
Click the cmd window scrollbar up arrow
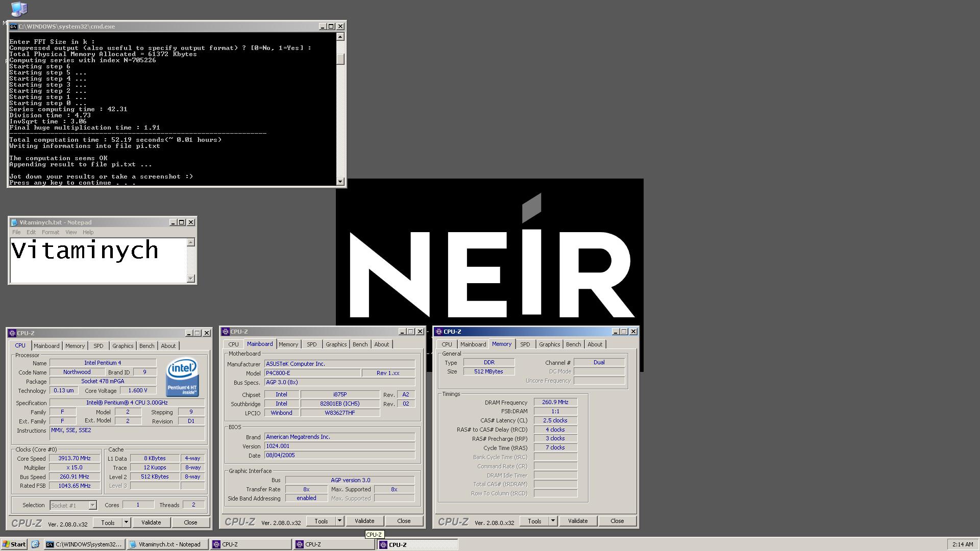pos(340,37)
